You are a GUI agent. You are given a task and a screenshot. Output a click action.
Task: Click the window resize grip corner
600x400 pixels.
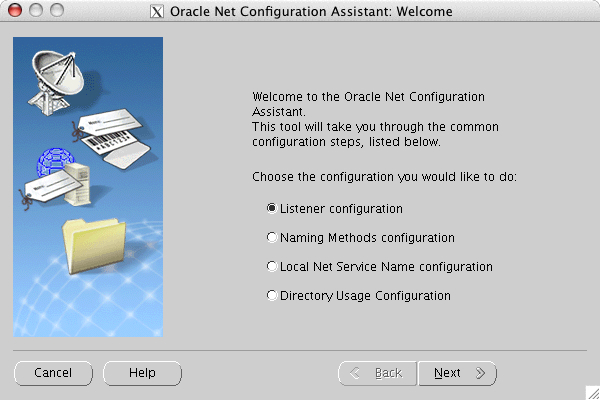(x=592, y=392)
